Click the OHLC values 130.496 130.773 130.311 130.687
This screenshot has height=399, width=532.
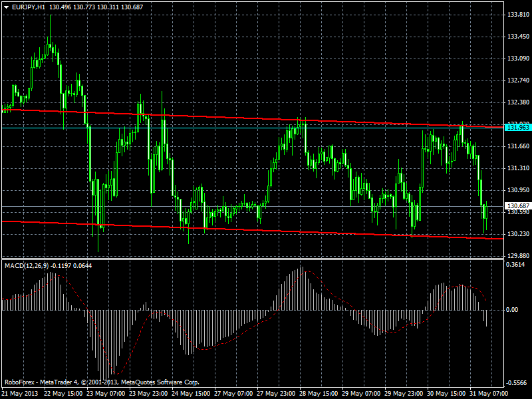(x=96, y=7)
